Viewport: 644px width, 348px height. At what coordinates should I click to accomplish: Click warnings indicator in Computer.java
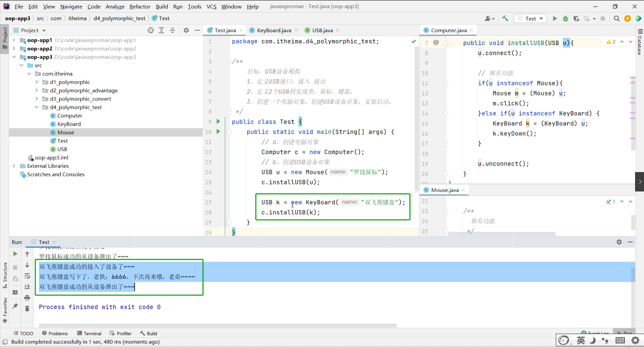tap(611, 42)
